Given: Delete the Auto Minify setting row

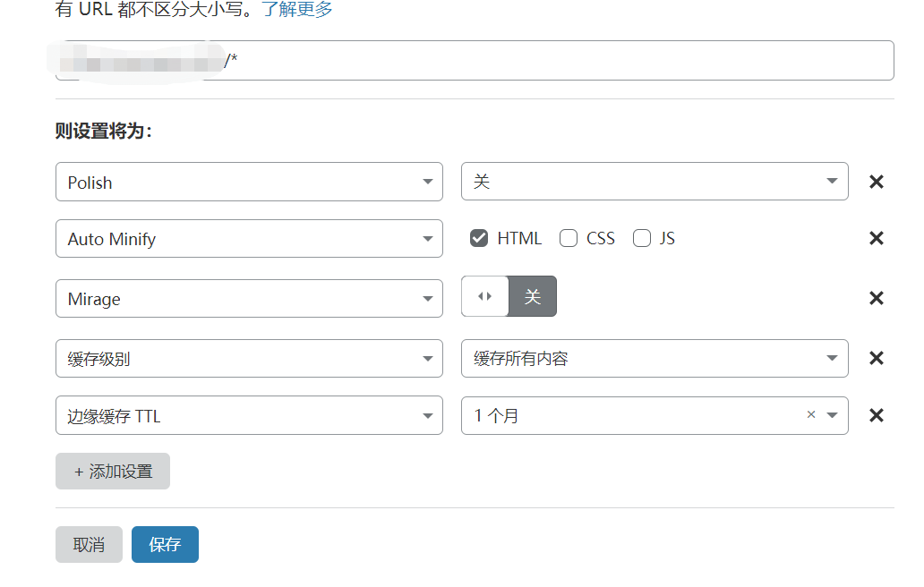Looking at the screenshot, I should coord(877,239).
